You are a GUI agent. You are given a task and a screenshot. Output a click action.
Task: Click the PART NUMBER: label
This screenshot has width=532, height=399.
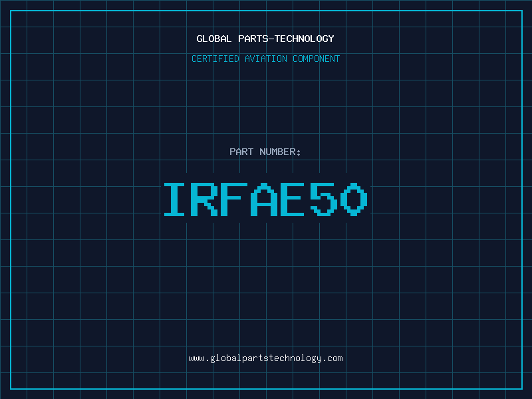point(265,152)
